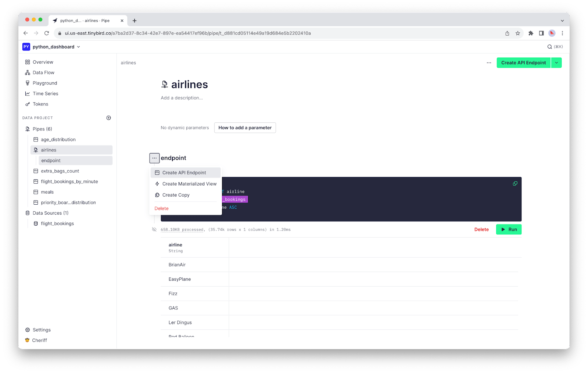Reload the page using the refresh icon
The height and width of the screenshot is (373, 588).
47,33
